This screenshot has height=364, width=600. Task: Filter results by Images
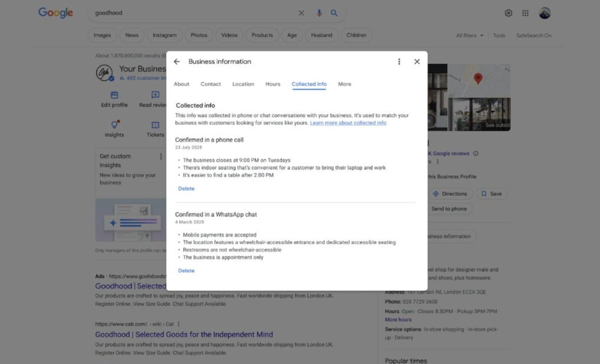[102, 35]
